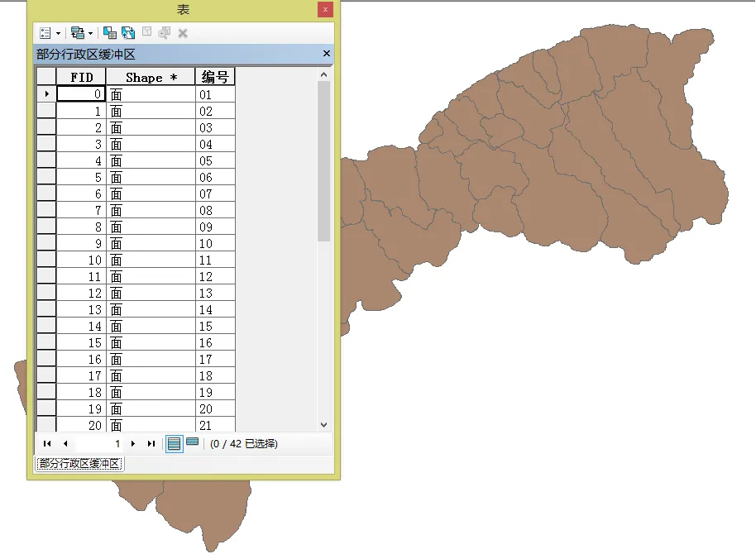Click the Switch Selection icon

pyautogui.click(x=128, y=33)
